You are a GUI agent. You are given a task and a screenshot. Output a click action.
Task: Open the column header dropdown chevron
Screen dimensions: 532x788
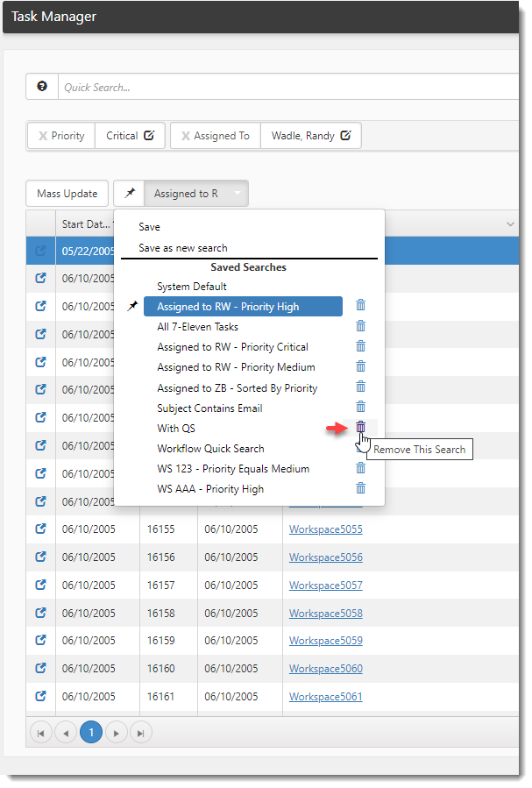tap(510, 224)
